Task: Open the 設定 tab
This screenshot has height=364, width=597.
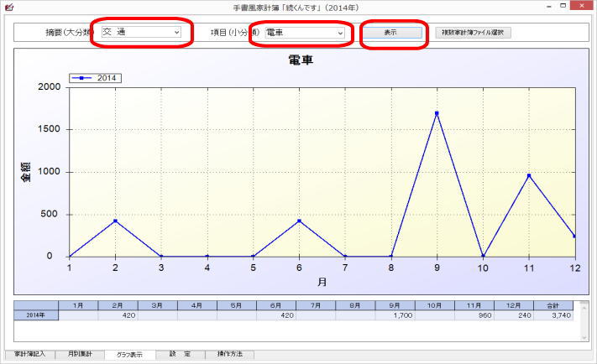Action: point(180,355)
